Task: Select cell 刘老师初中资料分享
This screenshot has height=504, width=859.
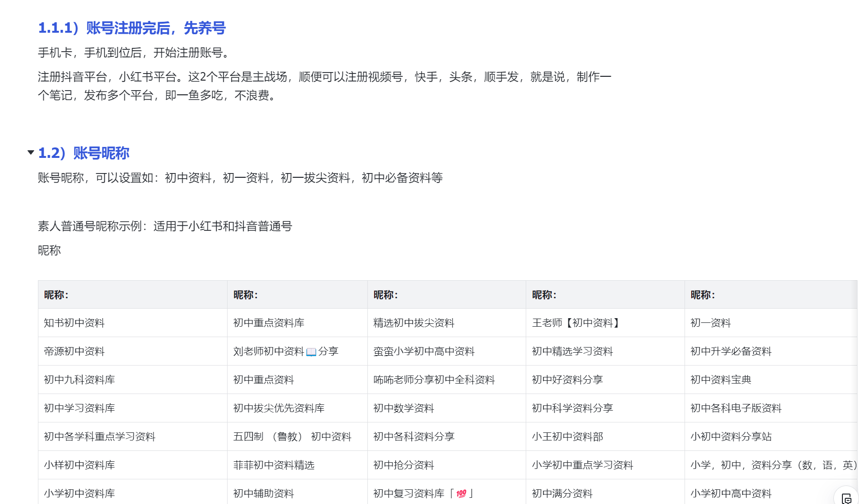Action: point(297,351)
